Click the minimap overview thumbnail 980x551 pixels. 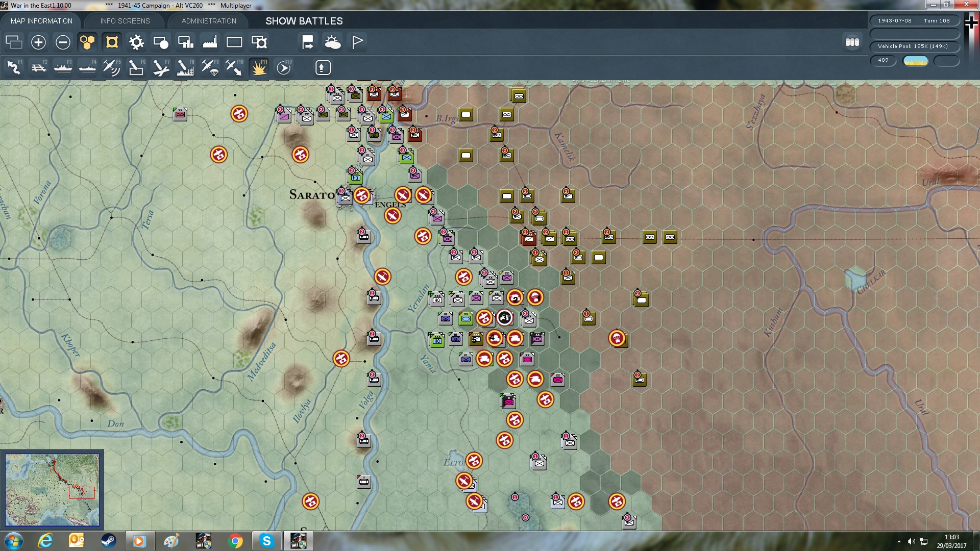[52, 490]
